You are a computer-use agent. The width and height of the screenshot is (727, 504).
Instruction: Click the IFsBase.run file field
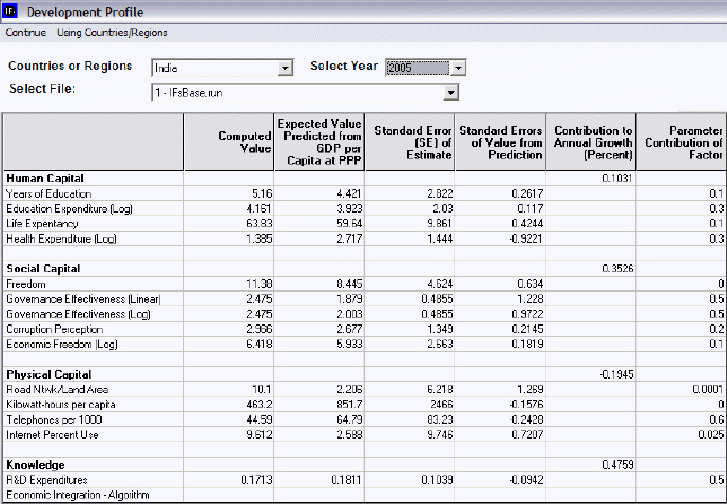pos(297,92)
